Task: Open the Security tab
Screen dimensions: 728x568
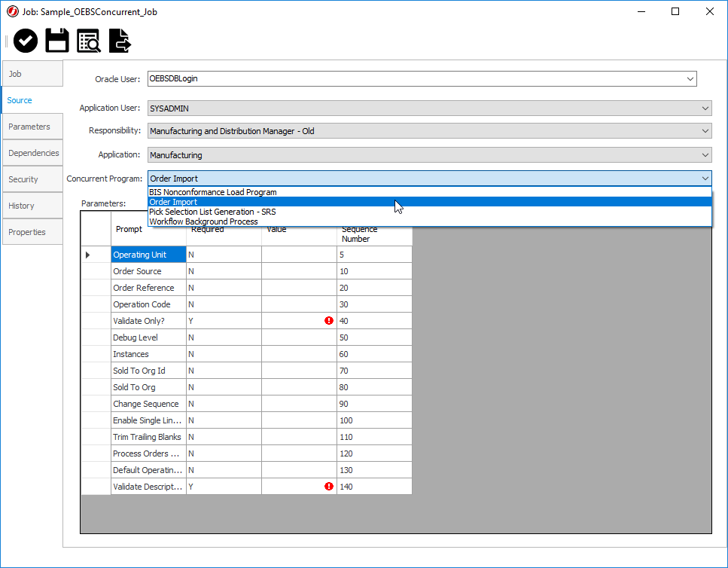Action: 32,179
